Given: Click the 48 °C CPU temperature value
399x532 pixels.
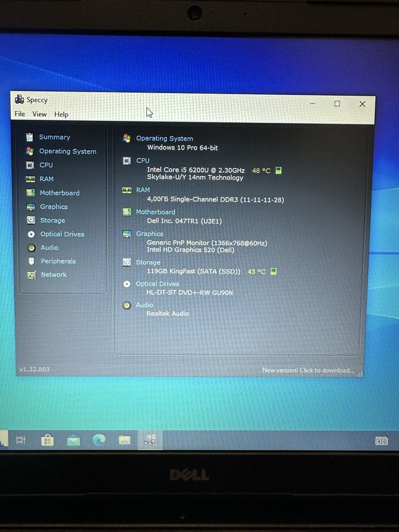Looking at the screenshot, I should (x=261, y=171).
